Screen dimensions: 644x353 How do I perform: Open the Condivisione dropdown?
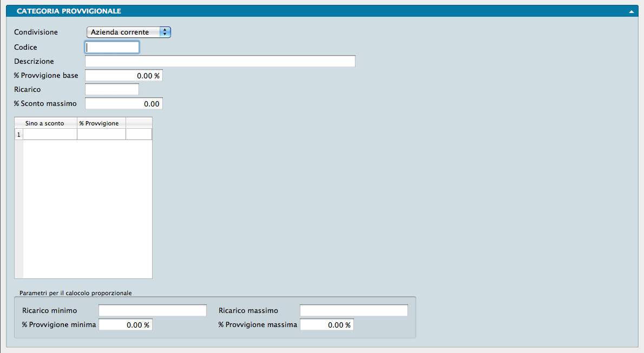click(x=129, y=32)
